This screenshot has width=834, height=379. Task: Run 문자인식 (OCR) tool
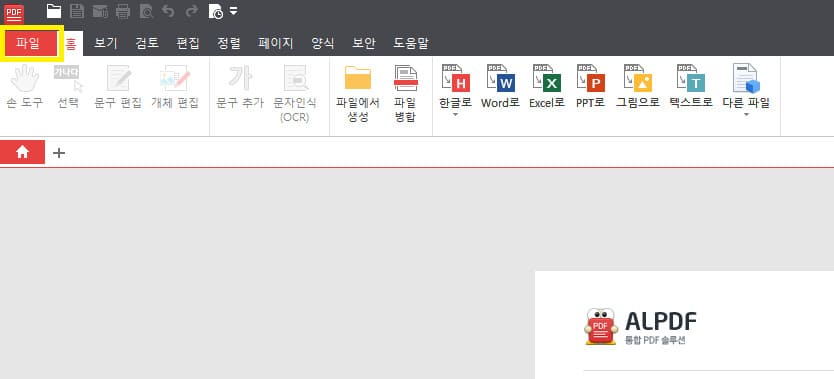[295, 94]
